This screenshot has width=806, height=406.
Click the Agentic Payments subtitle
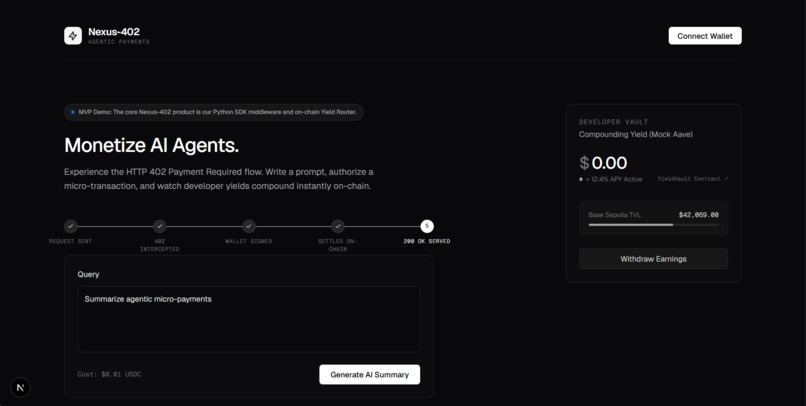119,42
